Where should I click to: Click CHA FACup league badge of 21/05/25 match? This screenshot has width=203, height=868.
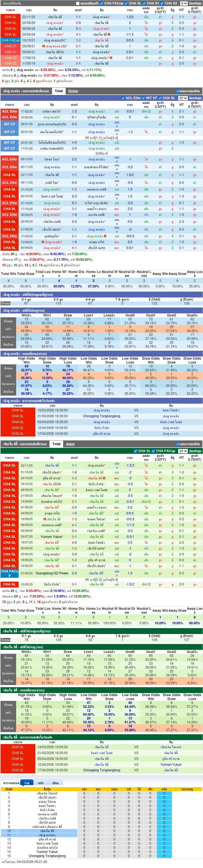tap(9, 573)
